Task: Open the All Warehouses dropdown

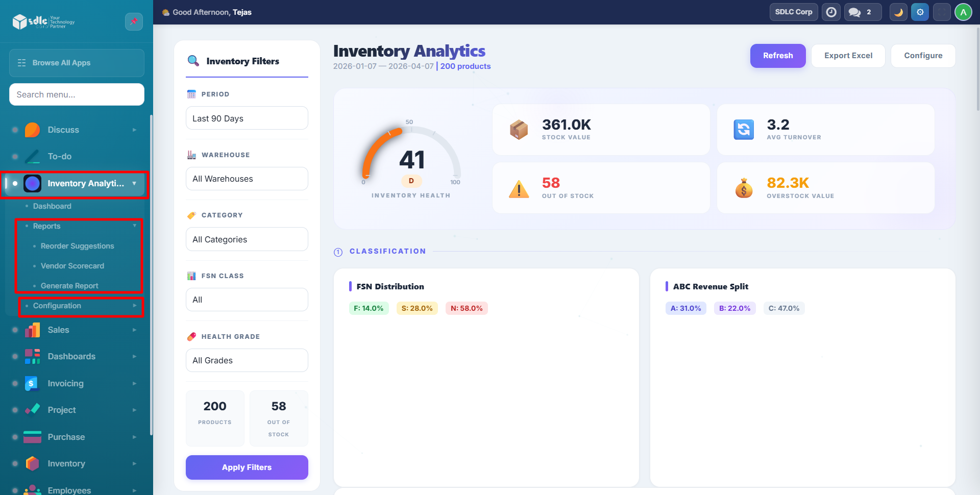Action: 247,179
